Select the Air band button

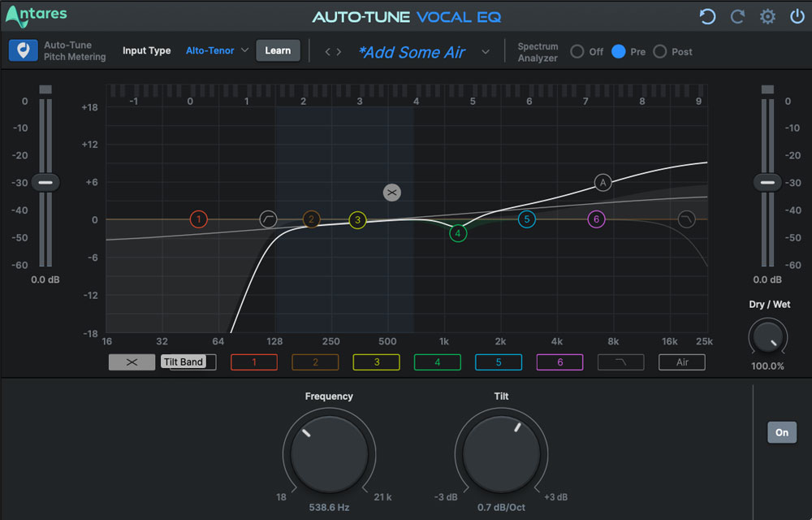tap(682, 362)
